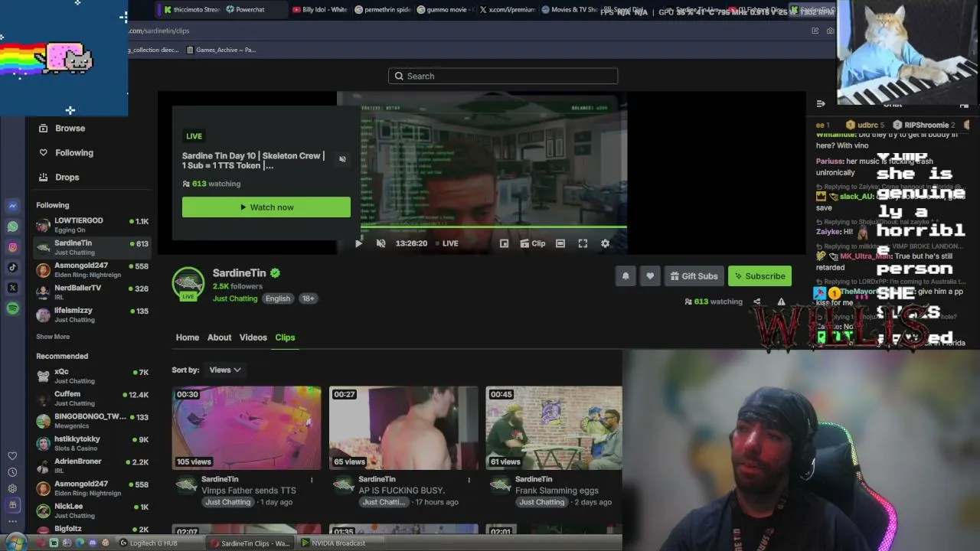The height and width of the screenshot is (551, 980).
Task: Open options menu for 'Vimps Father sends TTS' clip
Action: point(312,480)
